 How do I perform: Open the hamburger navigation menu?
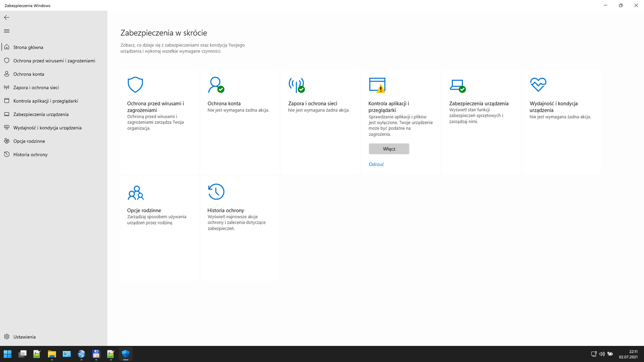pyautogui.click(x=7, y=31)
